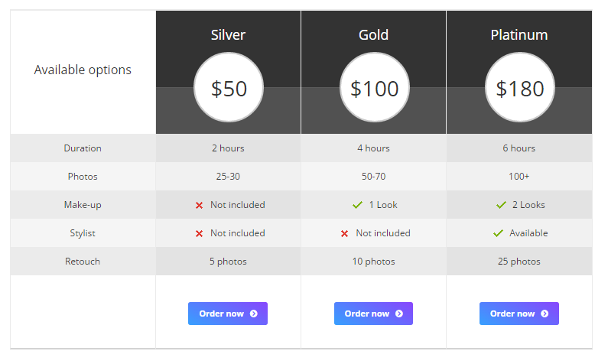Screen dimensions: 608x364
Task: Select the $100 price circle
Action: pyautogui.click(x=374, y=89)
